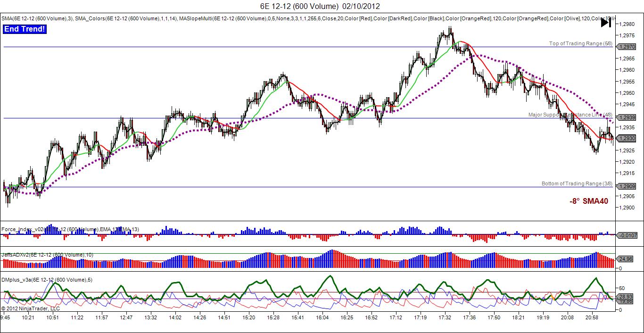644x333 pixels.
Task: Select the 1,2930 current price marker
Action: pyautogui.click(x=627, y=138)
